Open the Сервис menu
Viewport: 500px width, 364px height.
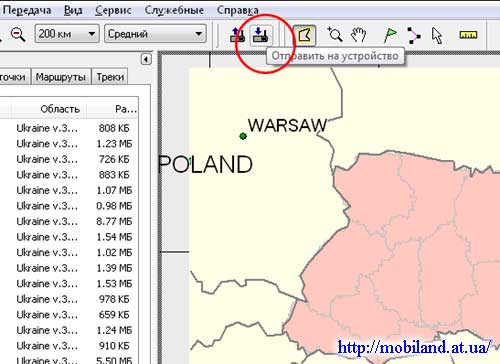pos(113,10)
